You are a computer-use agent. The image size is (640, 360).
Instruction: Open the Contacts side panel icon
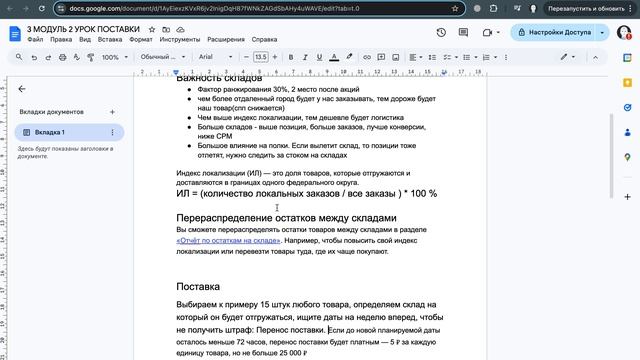[x=627, y=132]
